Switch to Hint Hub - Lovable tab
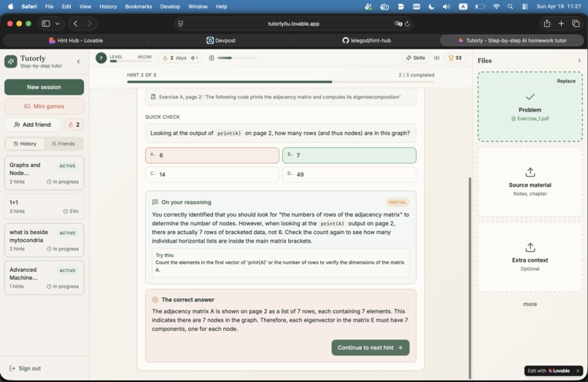Image resolution: width=588 pixels, height=382 pixels. (x=76, y=41)
